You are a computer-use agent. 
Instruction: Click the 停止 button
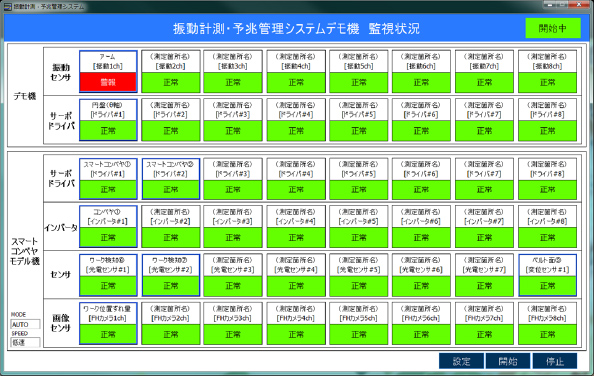click(555, 361)
